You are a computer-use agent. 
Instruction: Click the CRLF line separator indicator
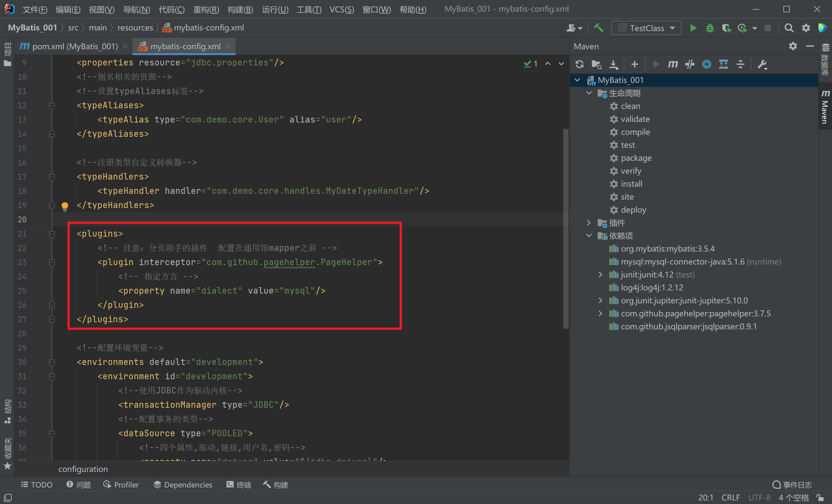(x=730, y=497)
